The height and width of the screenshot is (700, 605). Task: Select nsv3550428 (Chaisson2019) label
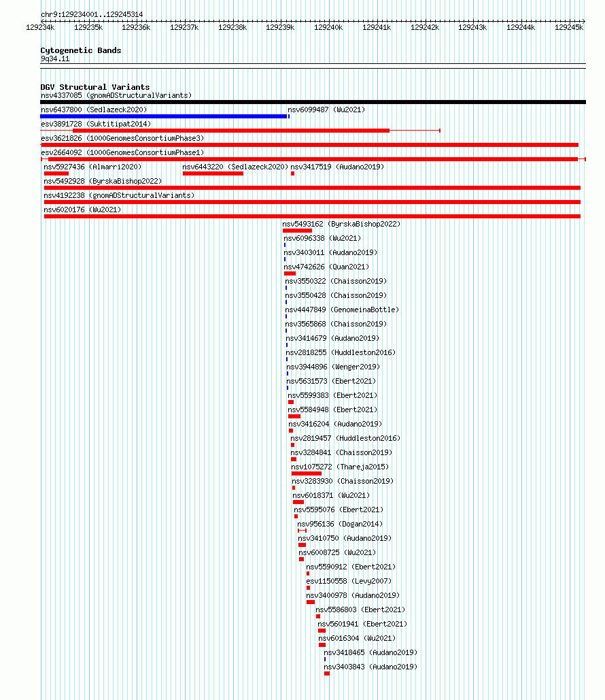336,295
